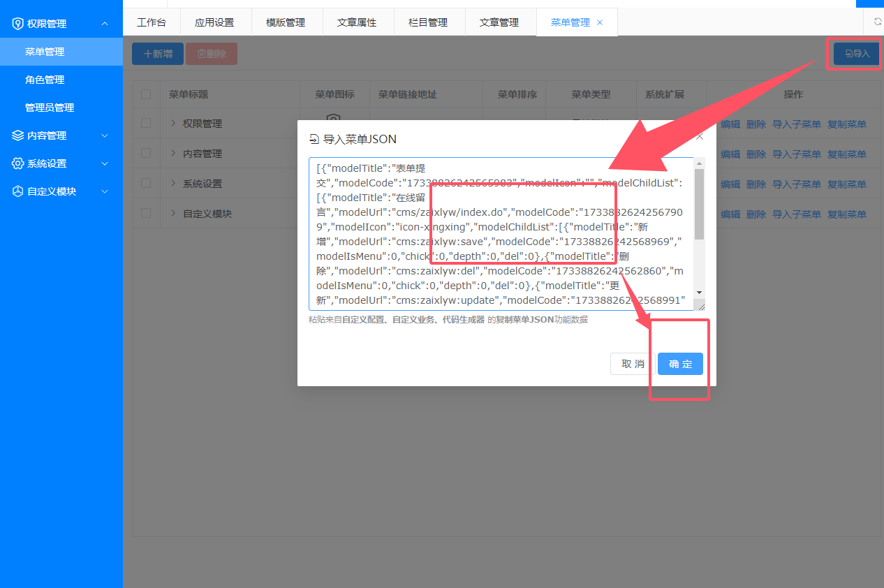884x588 pixels.
Task: Click 取消 to cancel the import
Action: point(633,364)
